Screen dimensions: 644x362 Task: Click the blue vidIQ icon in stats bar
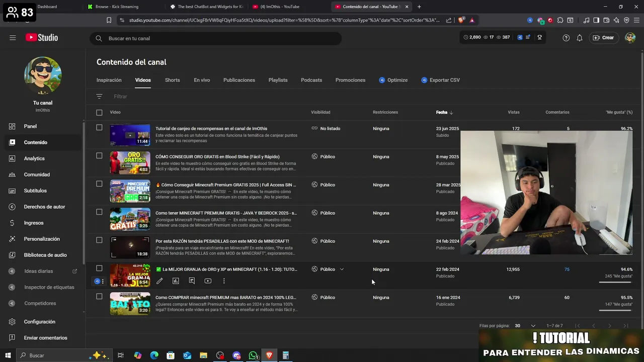pyautogui.click(x=520, y=37)
